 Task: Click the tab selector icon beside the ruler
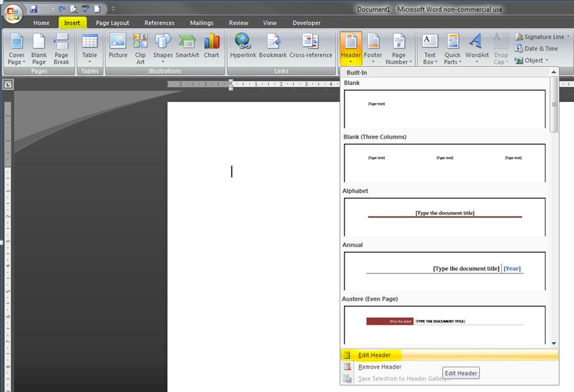pyautogui.click(x=8, y=85)
